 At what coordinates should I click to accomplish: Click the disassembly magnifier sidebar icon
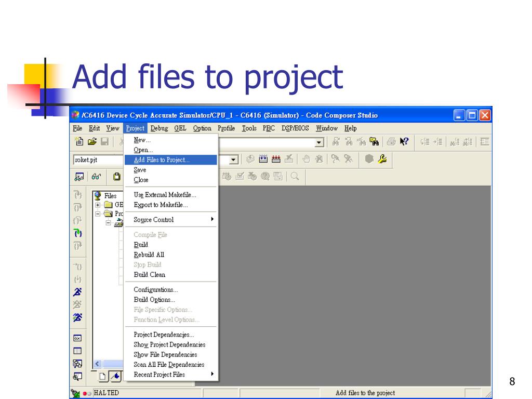tap(77, 377)
